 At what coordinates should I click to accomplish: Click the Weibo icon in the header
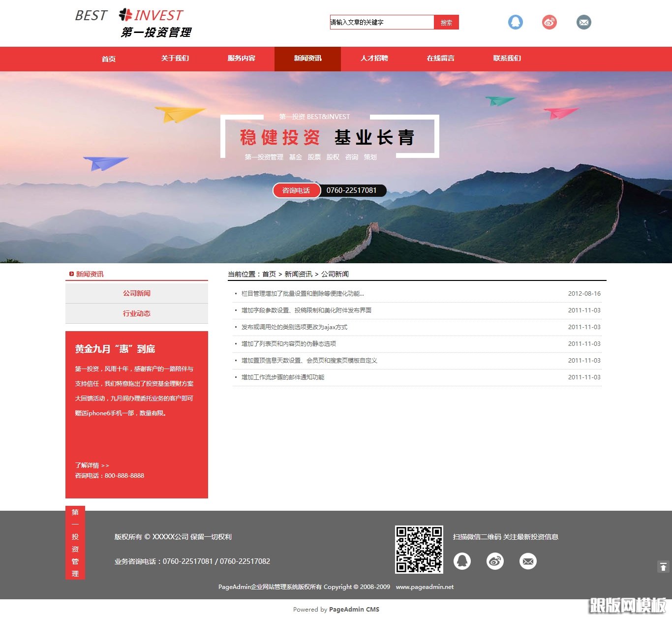click(x=550, y=22)
